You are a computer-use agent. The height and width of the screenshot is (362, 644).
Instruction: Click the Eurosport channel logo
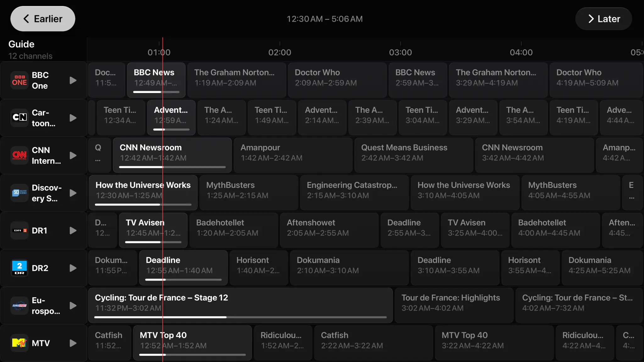tap(19, 305)
